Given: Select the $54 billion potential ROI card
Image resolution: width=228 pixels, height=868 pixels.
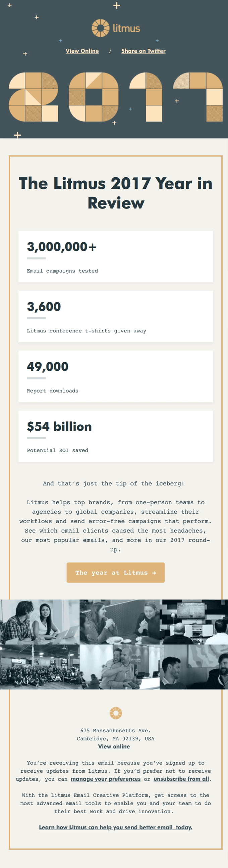Looking at the screenshot, I should pos(115,436).
